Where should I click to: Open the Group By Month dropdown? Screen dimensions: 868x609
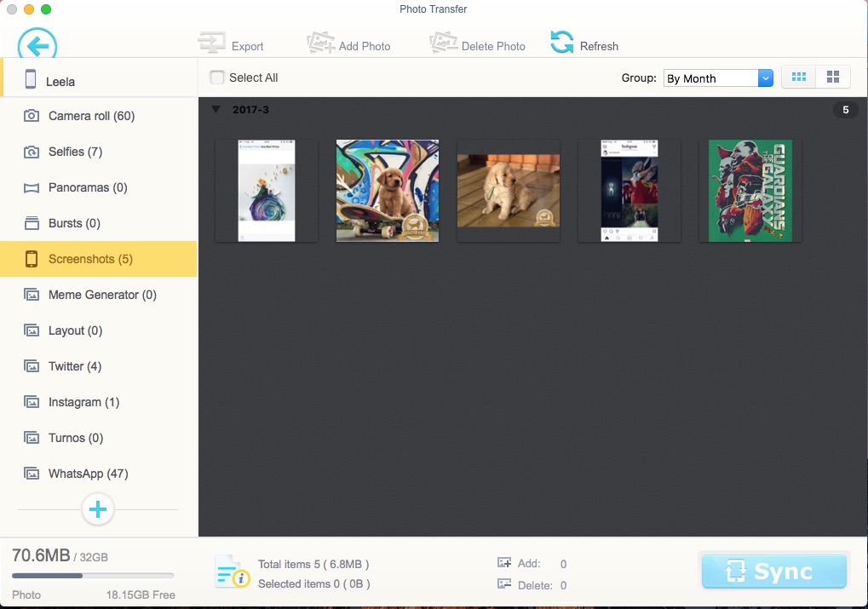point(718,78)
